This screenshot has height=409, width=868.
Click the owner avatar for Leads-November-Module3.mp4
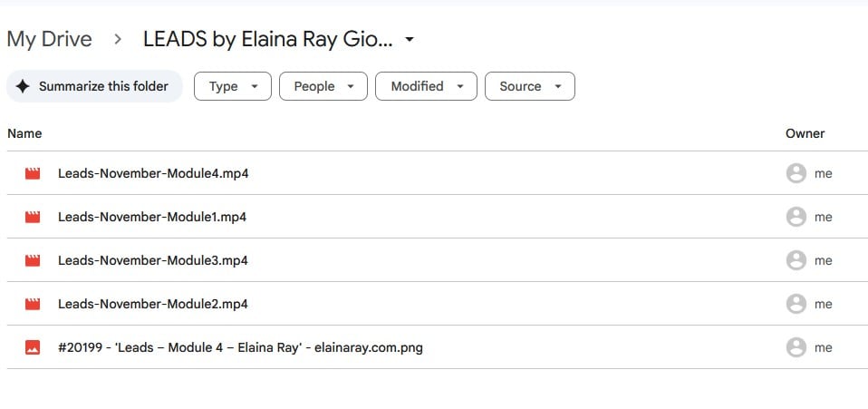[796, 260]
